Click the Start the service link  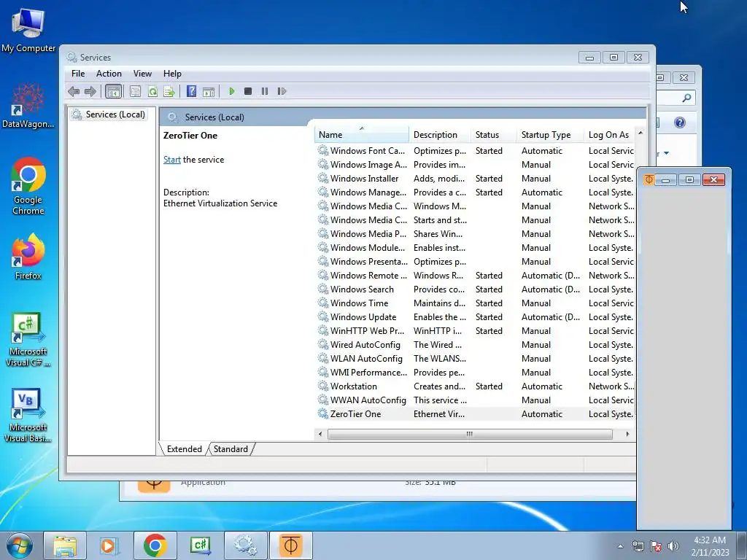pyautogui.click(x=172, y=160)
